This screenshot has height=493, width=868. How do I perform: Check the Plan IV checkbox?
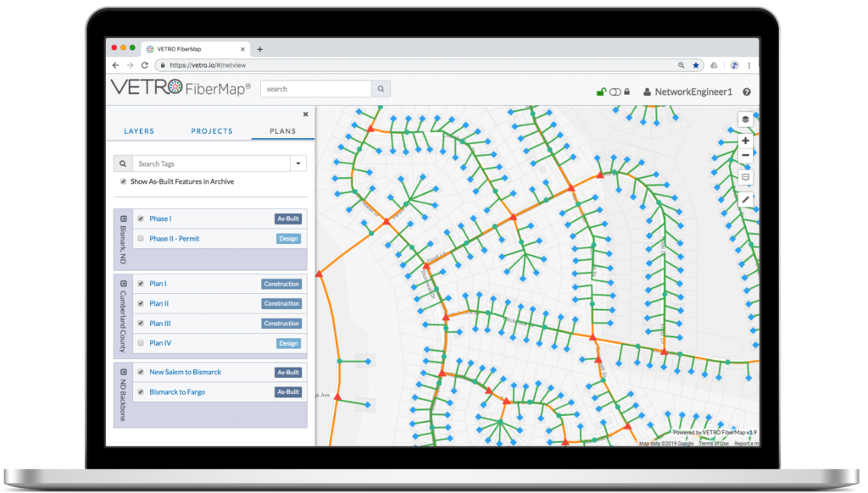click(141, 343)
